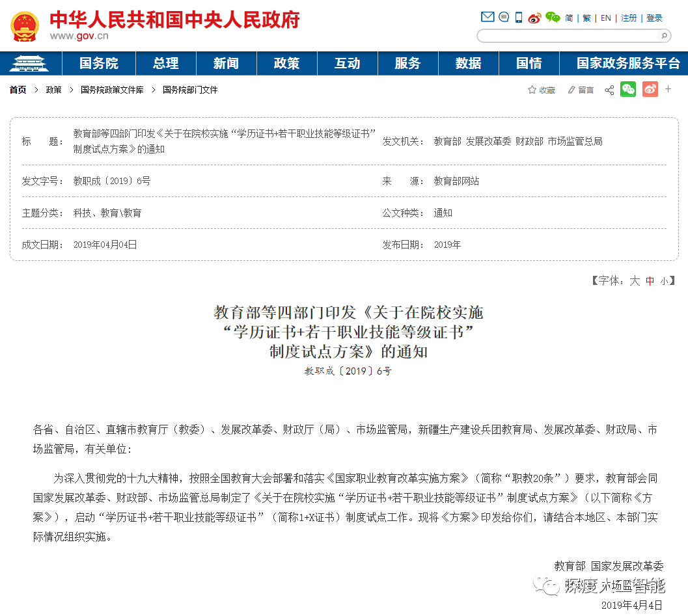Viewport: 688px width, 616px height.
Task: Click the star 收藏 favorite icon
Action: click(532, 90)
